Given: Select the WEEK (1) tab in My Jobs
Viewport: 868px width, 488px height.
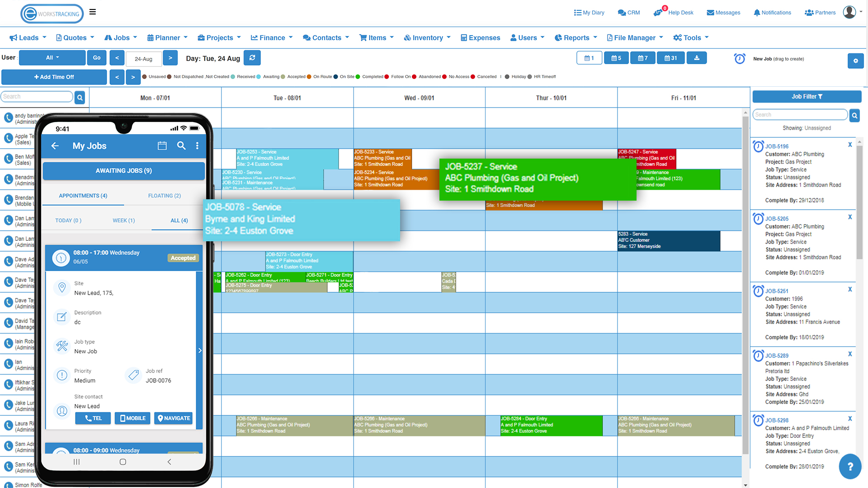Looking at the screenshot, I should point(123,221).
